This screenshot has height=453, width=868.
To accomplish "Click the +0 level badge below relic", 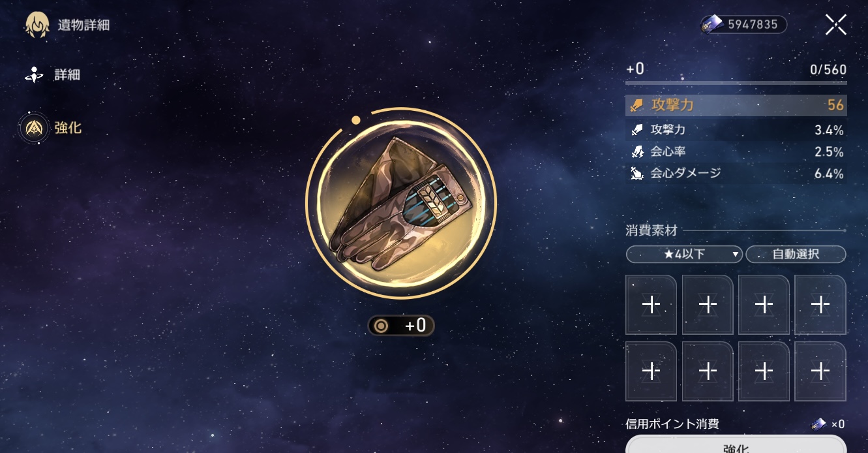I will tap(400, 325).
